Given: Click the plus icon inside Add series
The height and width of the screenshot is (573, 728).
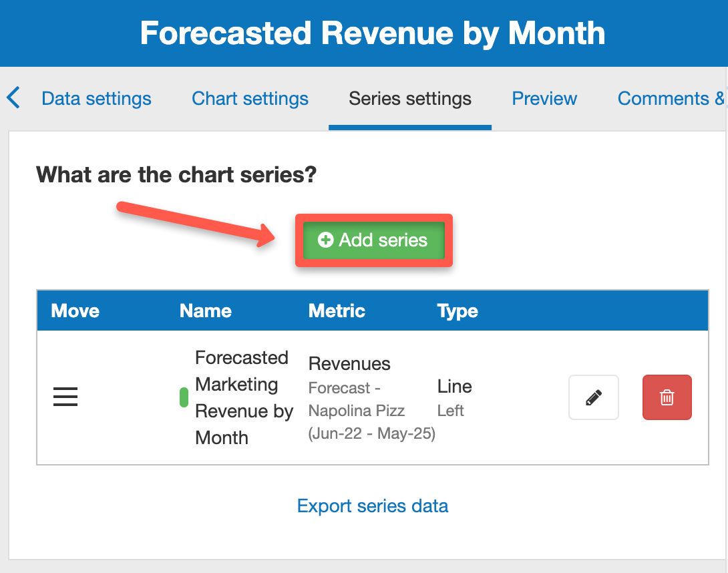Looking at the screenshot, I should pos(325,240).
